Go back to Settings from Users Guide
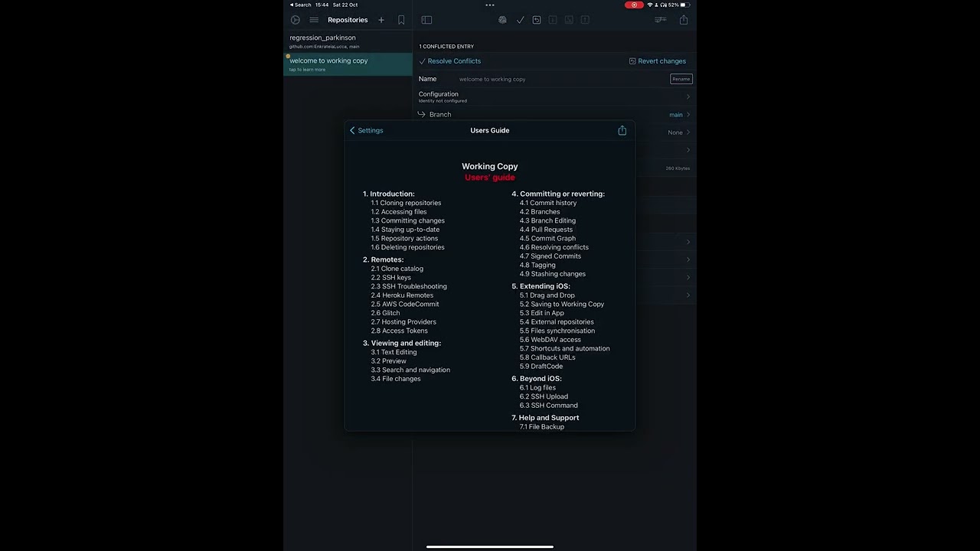Screen dimensions: 980x551 367,130
